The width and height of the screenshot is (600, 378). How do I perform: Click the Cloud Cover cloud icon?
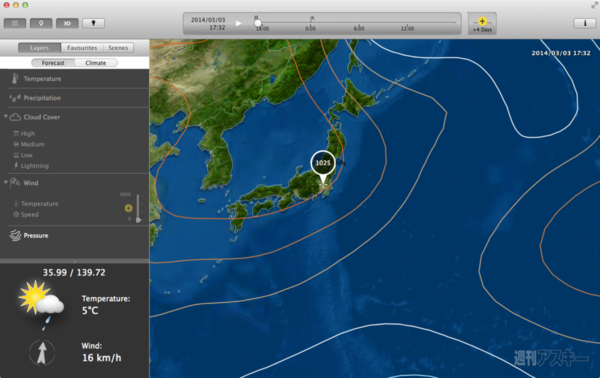coord(15,117)
